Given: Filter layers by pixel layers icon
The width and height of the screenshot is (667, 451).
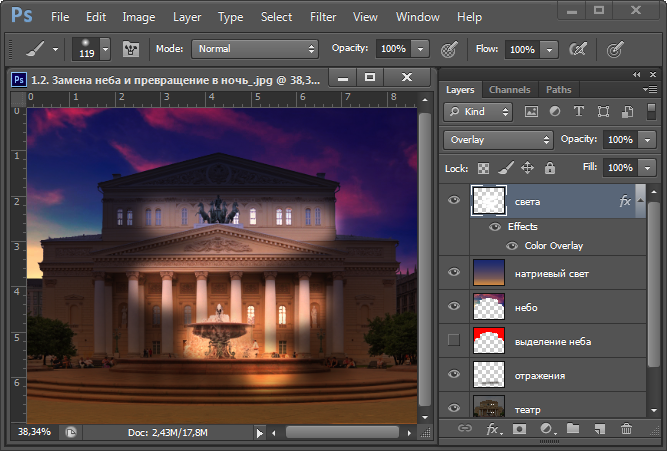Looking at the screenshot, I should (x=531, y=112).
